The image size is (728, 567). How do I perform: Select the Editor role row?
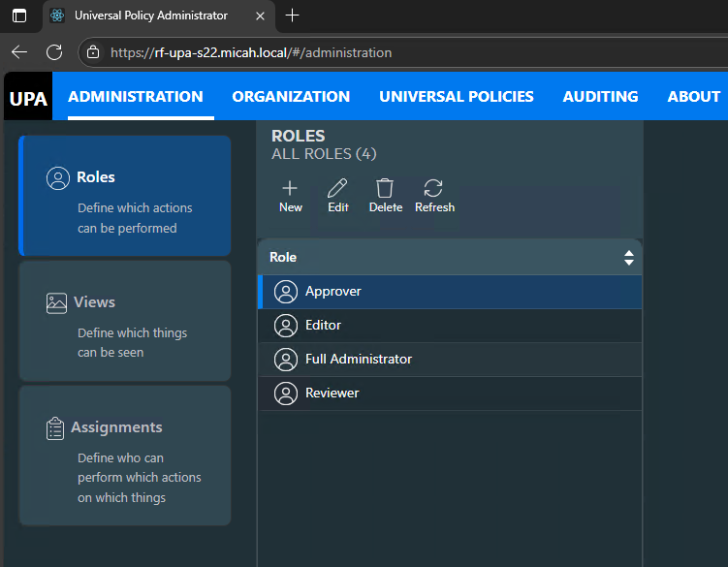pyautogui.click(x=449, y=326)
